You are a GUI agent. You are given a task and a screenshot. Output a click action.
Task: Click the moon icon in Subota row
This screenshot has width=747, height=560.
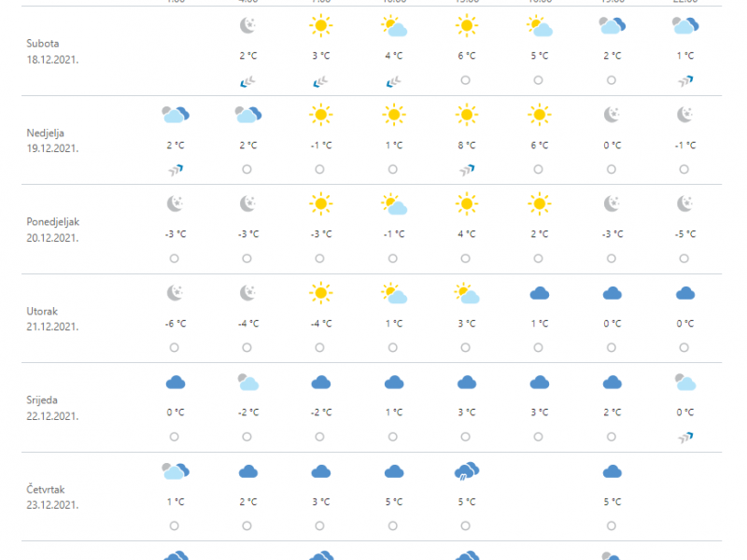(x=247, y=25)
